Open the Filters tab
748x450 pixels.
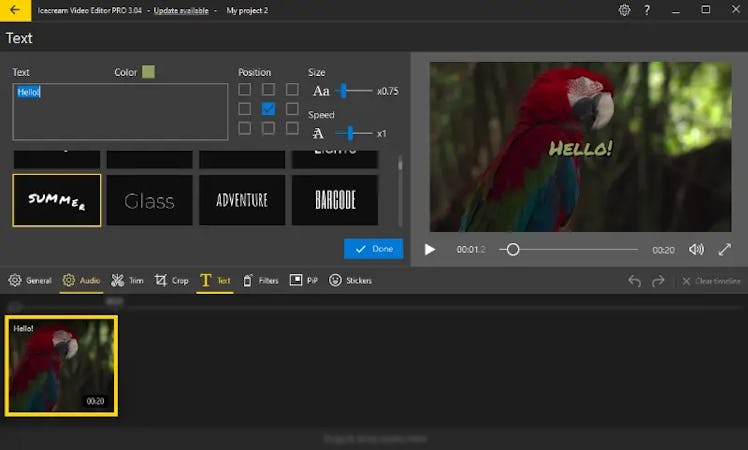260,281
